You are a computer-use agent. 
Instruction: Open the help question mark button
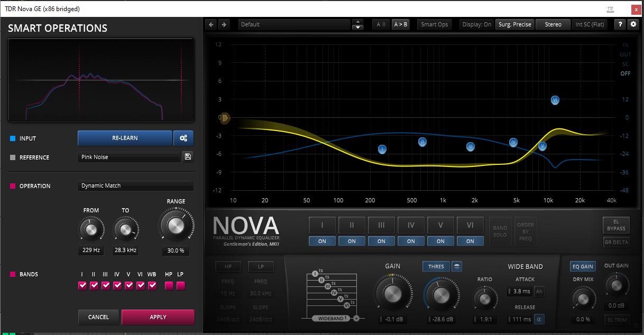pos(619,24)
